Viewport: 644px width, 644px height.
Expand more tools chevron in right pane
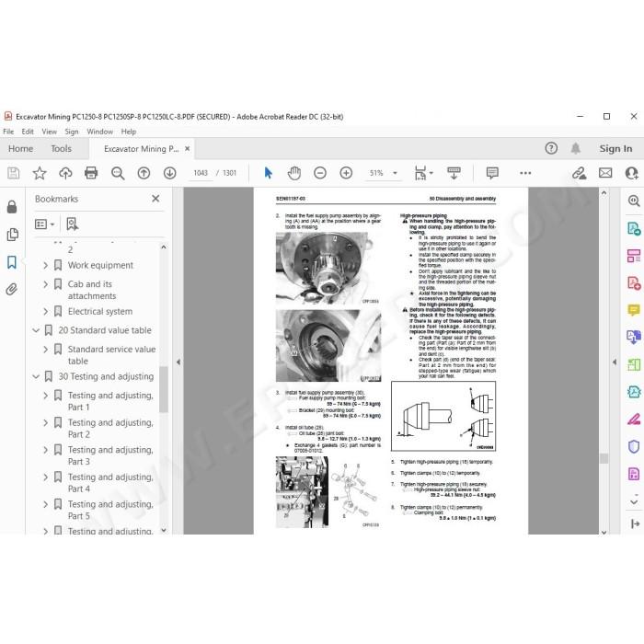click(x=634, y=502)
